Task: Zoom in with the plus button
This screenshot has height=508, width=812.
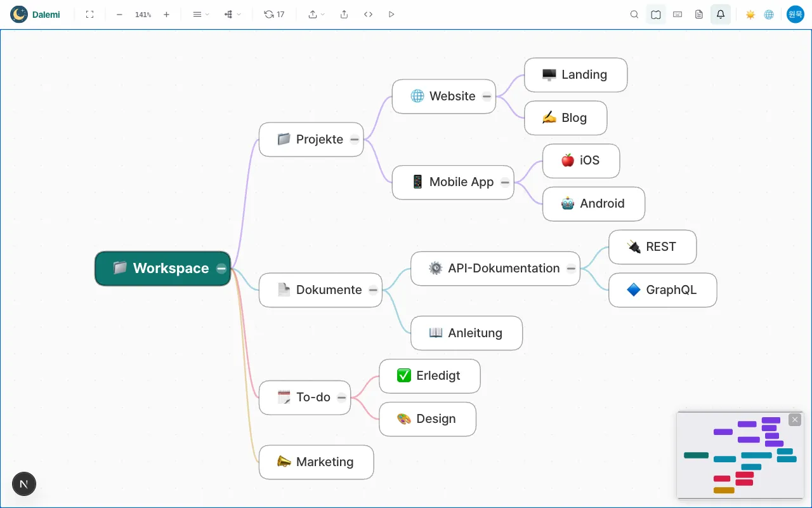Action: click(166, 14)
